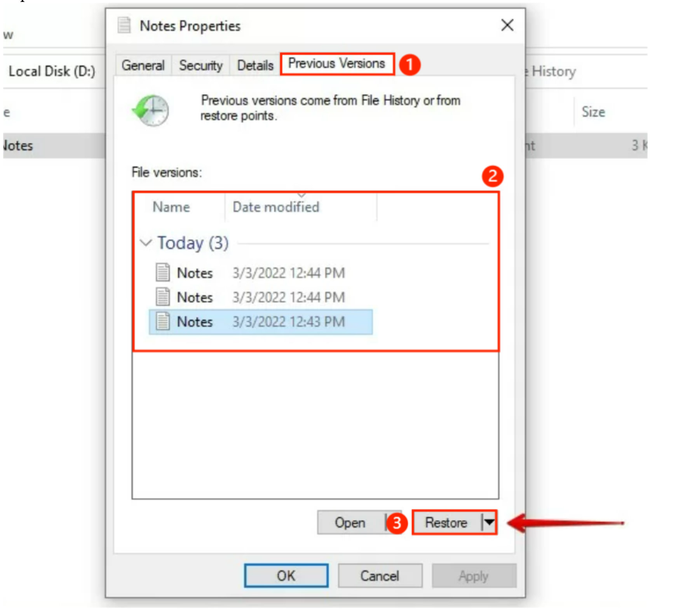Click the Open button
The image size is (683, 616).
pyautogui.click(x=350, y=523)
